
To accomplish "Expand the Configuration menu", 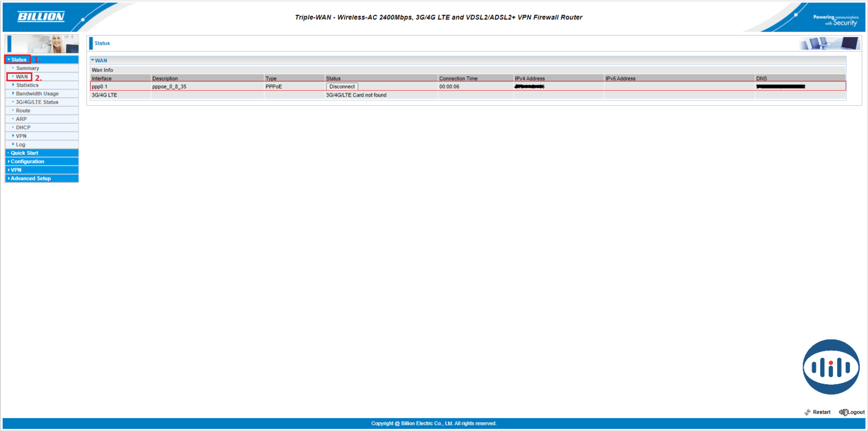I will click(x=27, y=161).
